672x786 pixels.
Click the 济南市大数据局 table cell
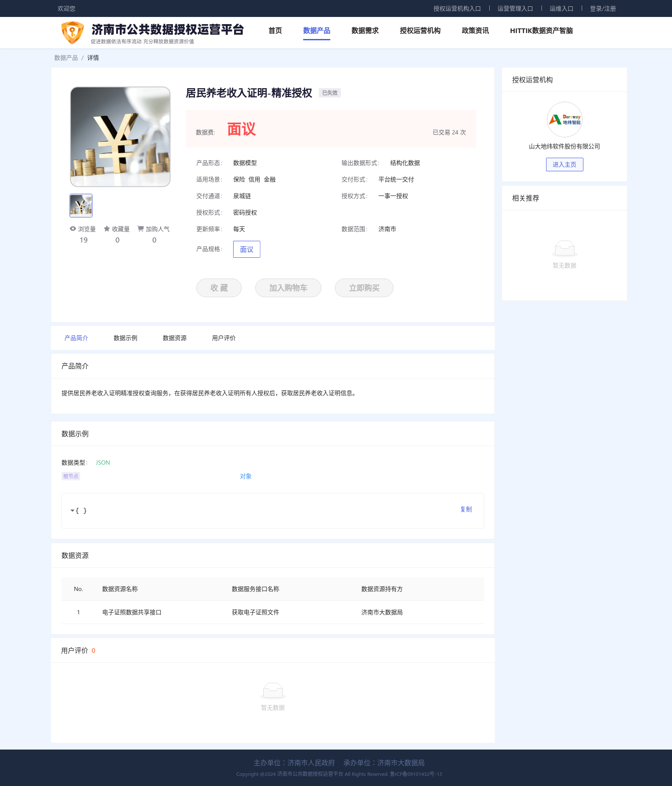click(x=382, y=612)
